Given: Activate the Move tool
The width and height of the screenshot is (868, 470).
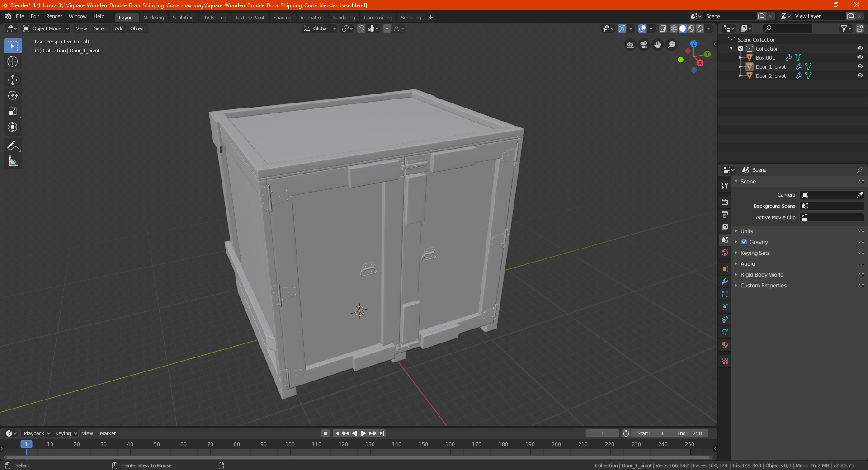Looking at the screenshot, I should [13, 80].
